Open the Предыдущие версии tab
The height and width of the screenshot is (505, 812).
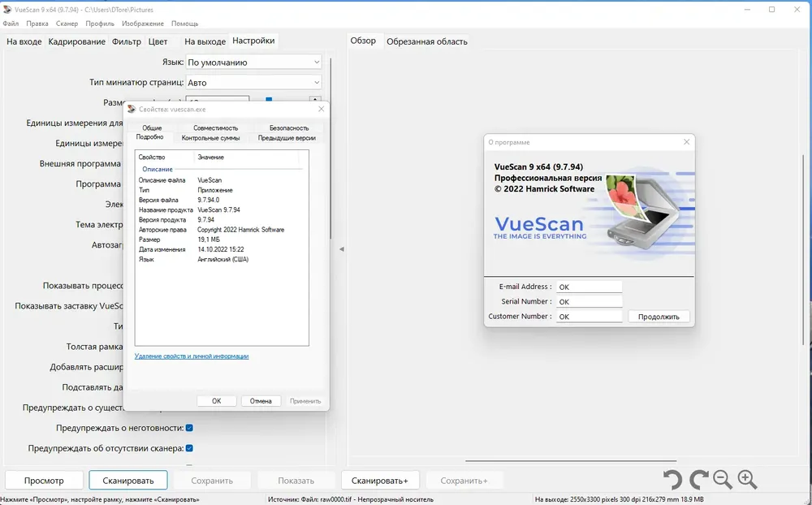(x=287, y=138)
